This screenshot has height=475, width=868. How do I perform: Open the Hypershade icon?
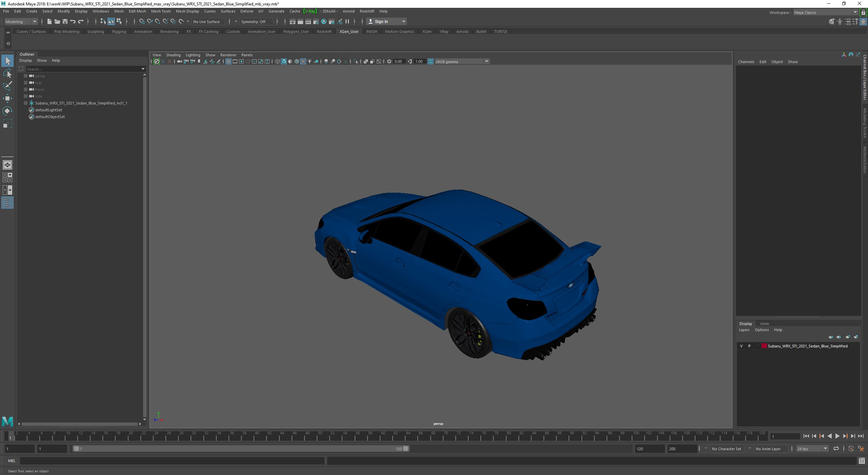324,21
